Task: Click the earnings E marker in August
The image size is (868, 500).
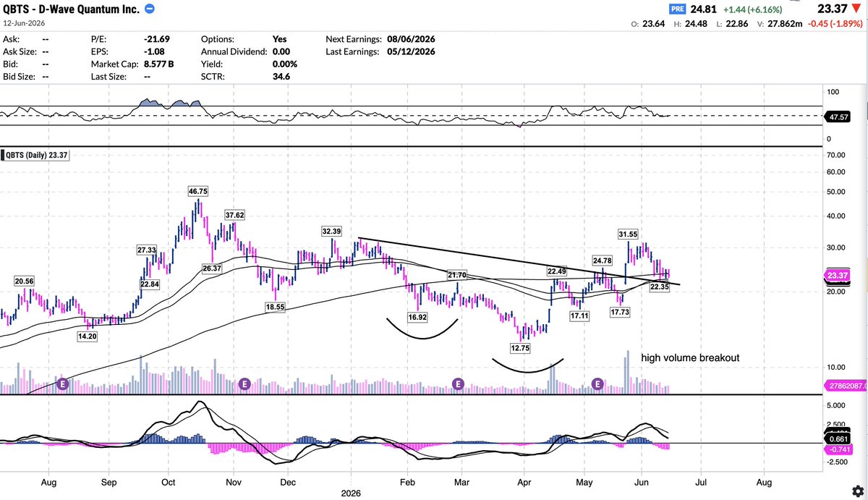Action: 62,384
